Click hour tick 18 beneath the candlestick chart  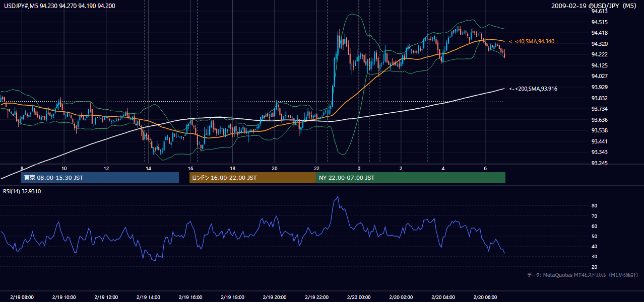coord(232,168)
